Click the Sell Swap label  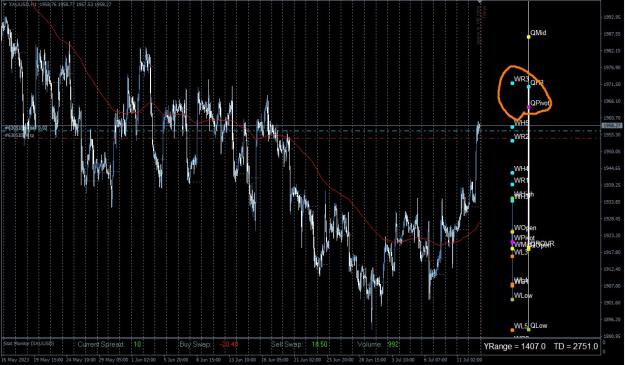pos(287,345)
